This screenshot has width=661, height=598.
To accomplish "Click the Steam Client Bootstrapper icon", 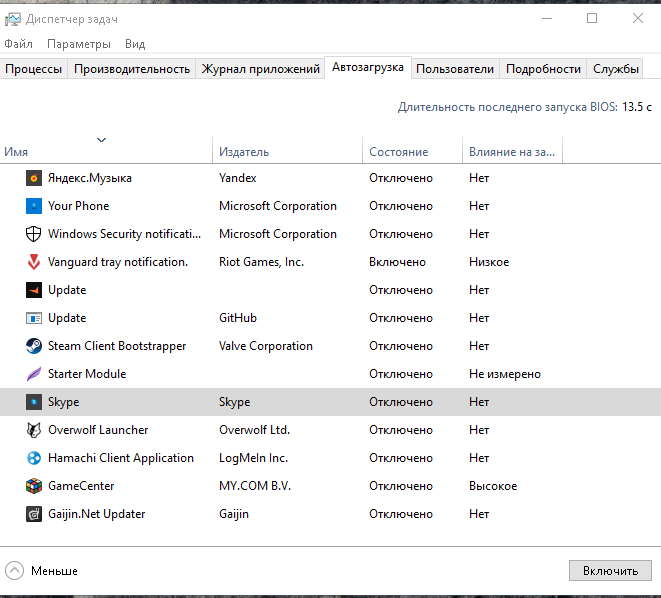I will [34, 346].
